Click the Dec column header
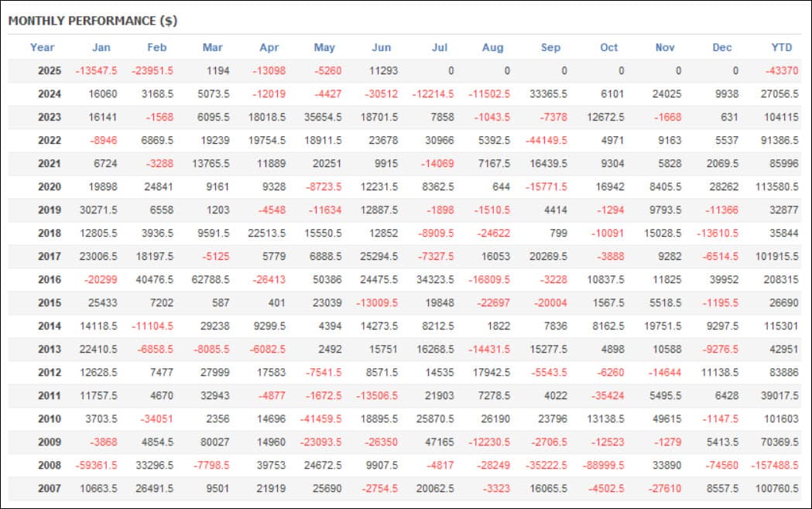 coord(722,48)
